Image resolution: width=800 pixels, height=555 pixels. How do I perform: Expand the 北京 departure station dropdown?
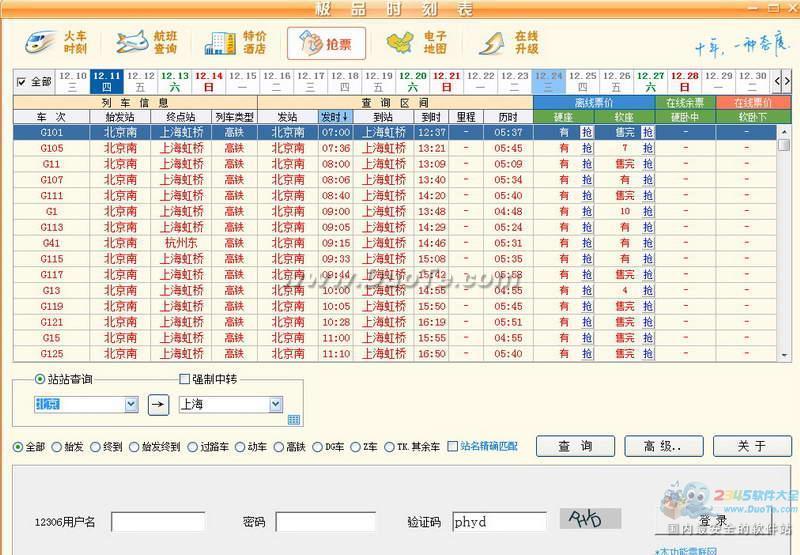point(131,405)
